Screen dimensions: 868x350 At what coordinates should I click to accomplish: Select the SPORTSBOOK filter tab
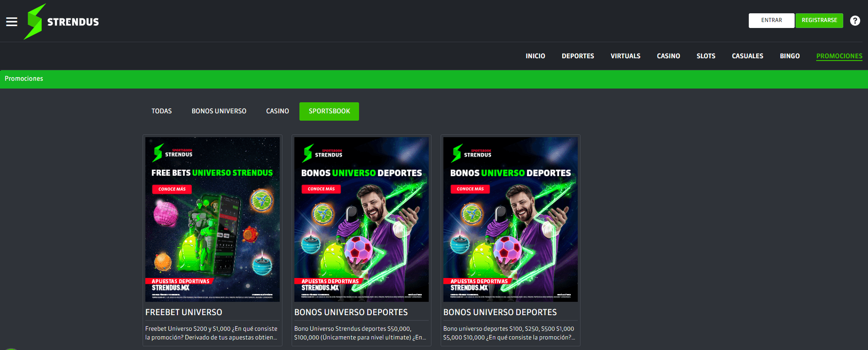[329, 111]
